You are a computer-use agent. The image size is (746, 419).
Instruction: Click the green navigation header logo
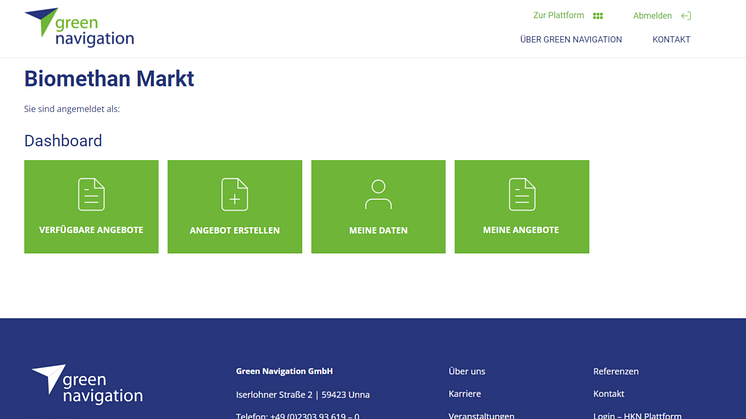tap(79, 27)
